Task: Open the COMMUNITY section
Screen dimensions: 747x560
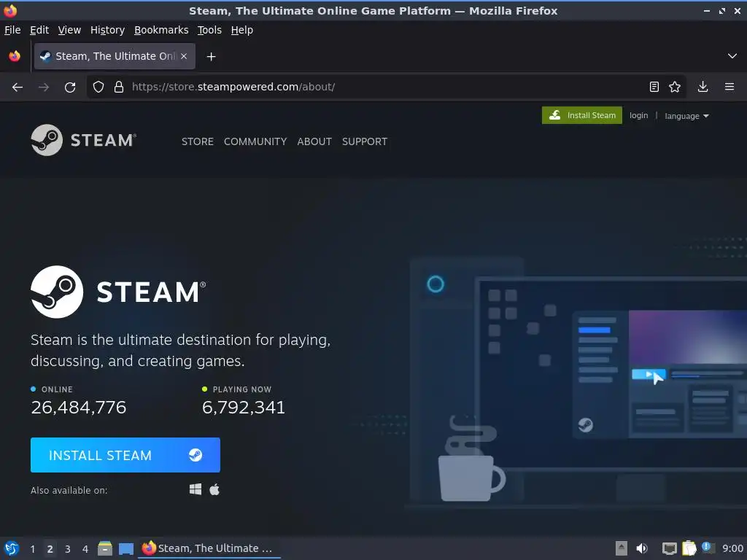Action: [x=255, y=141]
